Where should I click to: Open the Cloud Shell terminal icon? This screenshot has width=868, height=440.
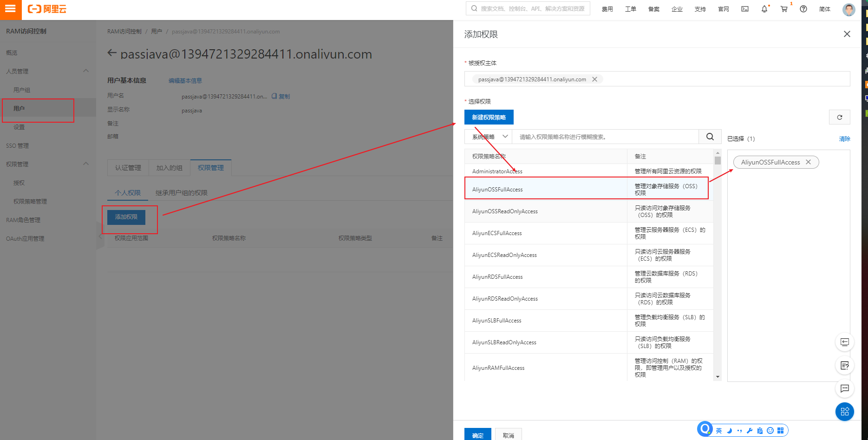point(745,9)
